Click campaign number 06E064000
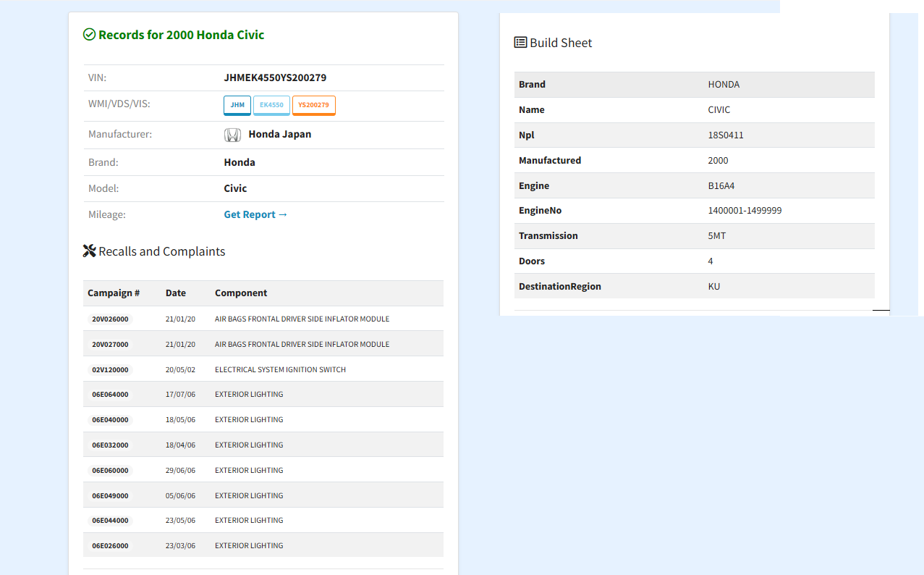This screenshot has width=924, height=575. 110,395
